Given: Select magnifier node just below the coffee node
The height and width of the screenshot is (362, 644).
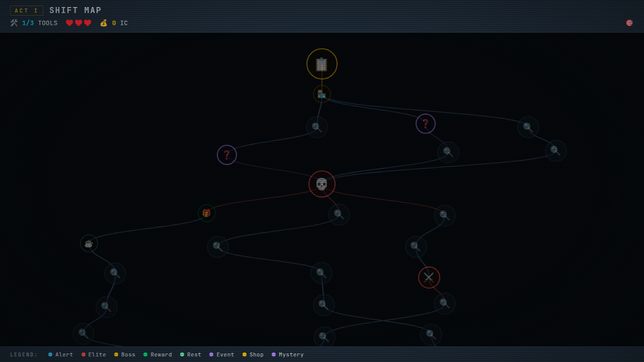Looking at the screenshot, I should click(x=115, y=274).
